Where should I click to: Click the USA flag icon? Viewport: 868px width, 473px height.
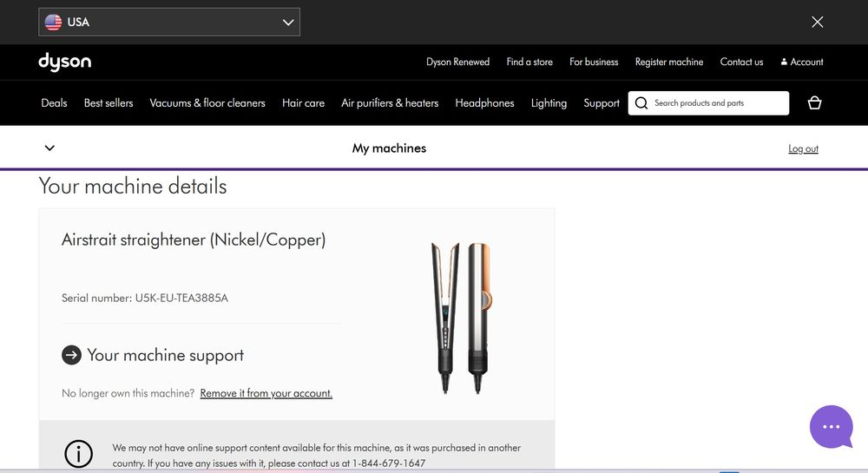[x=54, y=22]
